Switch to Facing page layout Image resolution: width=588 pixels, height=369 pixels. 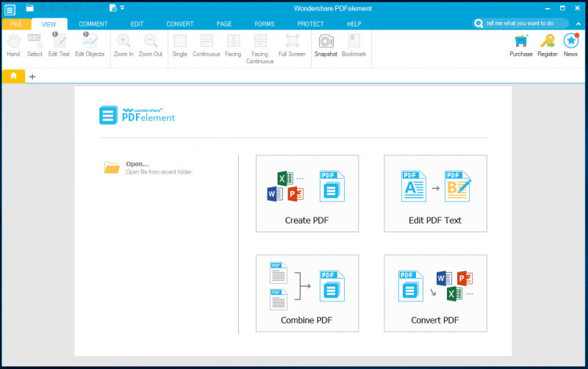pos(233,45)
